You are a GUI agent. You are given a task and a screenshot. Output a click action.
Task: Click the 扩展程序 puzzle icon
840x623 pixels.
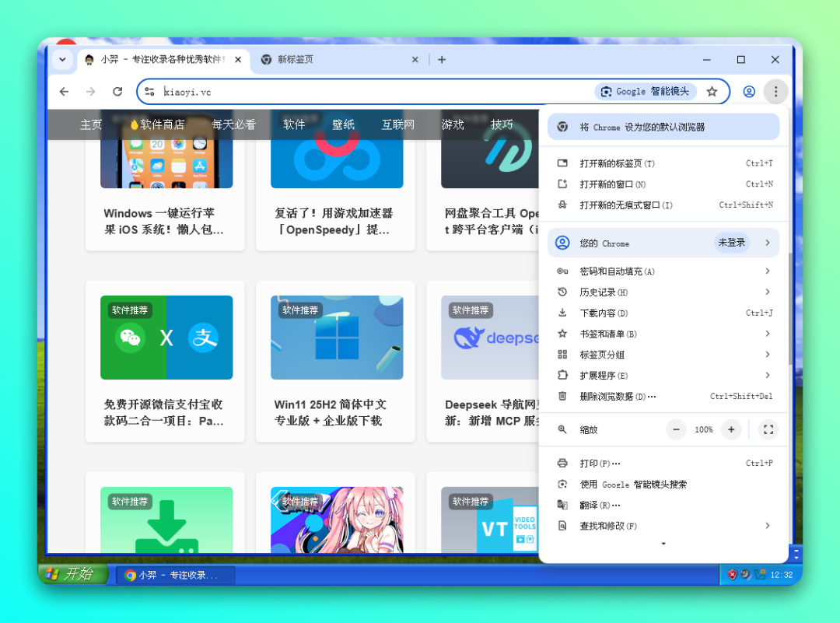pos(562,375)
